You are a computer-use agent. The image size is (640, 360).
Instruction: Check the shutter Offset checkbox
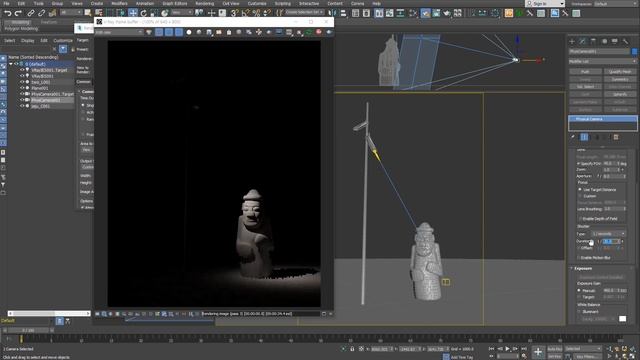coord(578,248)
